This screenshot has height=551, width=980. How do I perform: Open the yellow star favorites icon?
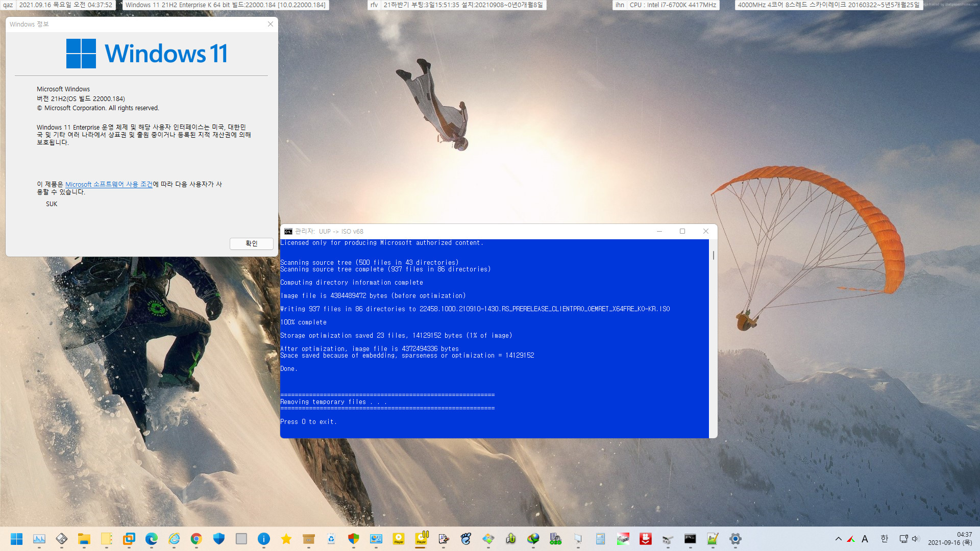[286, 539]
